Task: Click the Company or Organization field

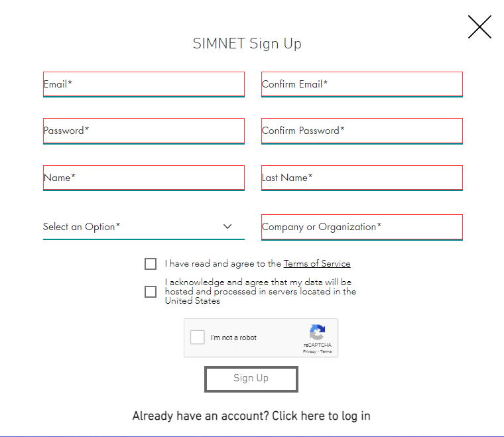Action: (x=361, y=227)
